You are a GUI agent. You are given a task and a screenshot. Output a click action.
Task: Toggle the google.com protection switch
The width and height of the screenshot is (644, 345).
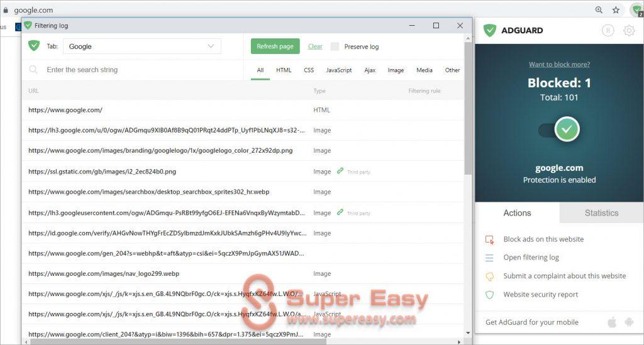pos(559,129)
